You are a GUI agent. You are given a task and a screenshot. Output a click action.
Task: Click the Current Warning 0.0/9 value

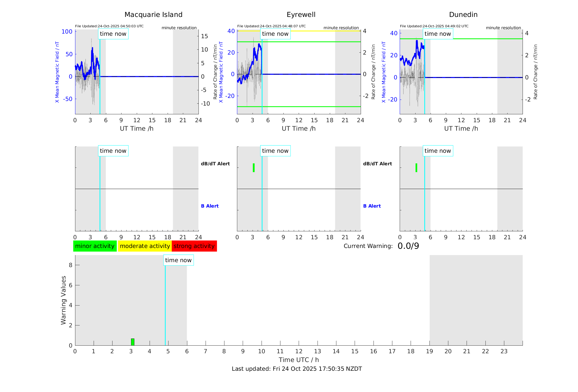[x=408, y=246]
